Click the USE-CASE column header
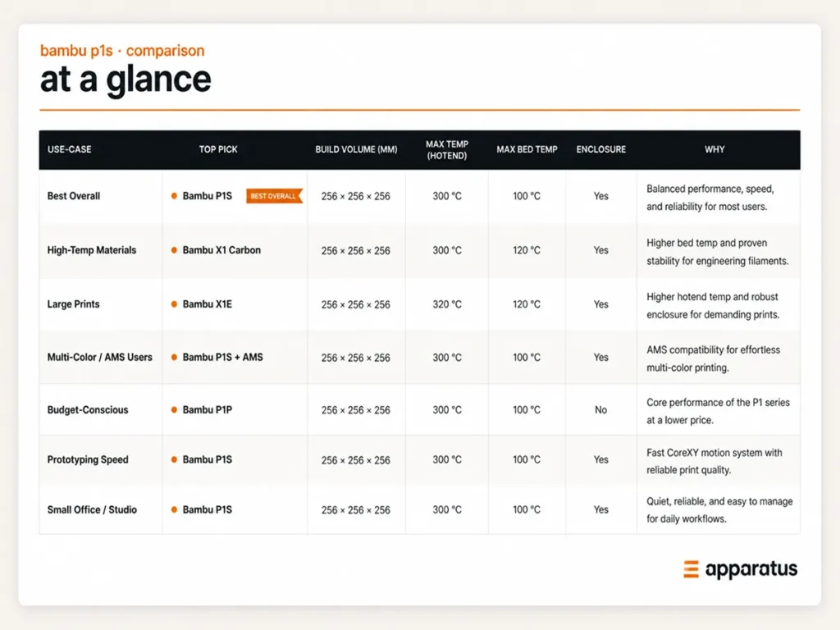The width and height of the screenshot is (840, 630). click(69, 149)
